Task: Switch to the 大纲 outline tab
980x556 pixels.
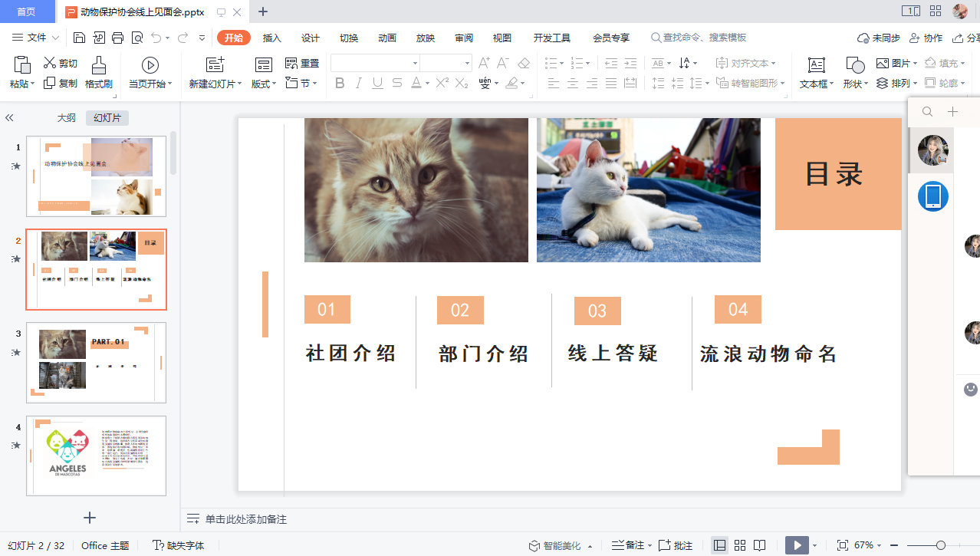Action: pos(67,117)
